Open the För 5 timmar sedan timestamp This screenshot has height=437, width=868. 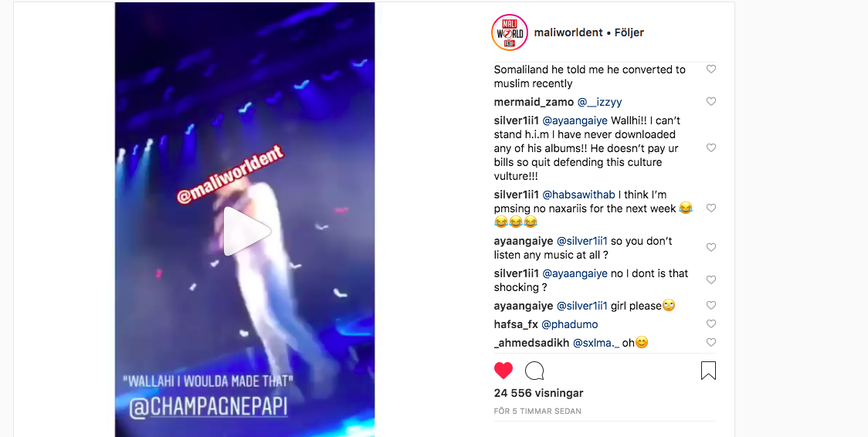point(537,411)
